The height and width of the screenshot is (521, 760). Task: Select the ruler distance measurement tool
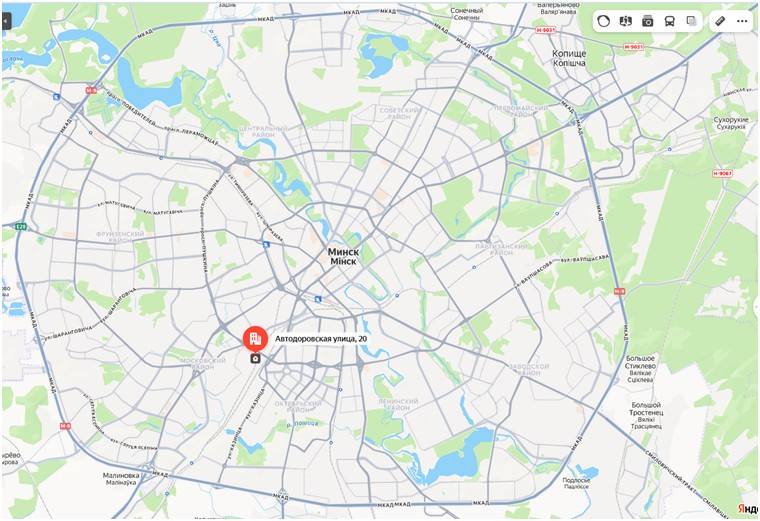pyautogui.click(x=720, y=21)
